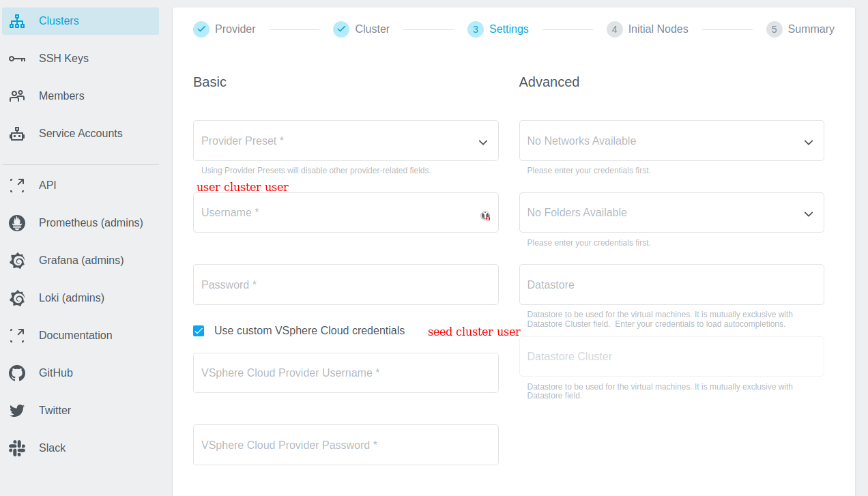Screen dimensions: 868x496
Task: Click the API sidebar entry
Action: point(47,185)
